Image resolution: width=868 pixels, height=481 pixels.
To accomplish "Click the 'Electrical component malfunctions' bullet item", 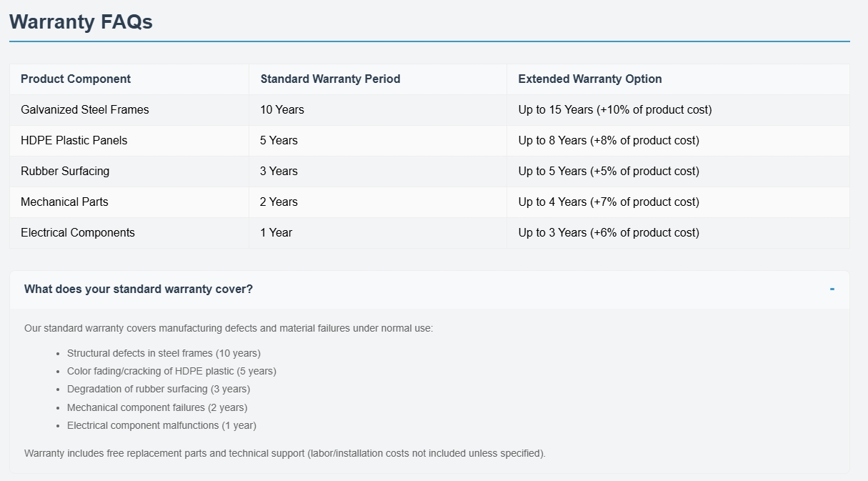I will [161, 425].
